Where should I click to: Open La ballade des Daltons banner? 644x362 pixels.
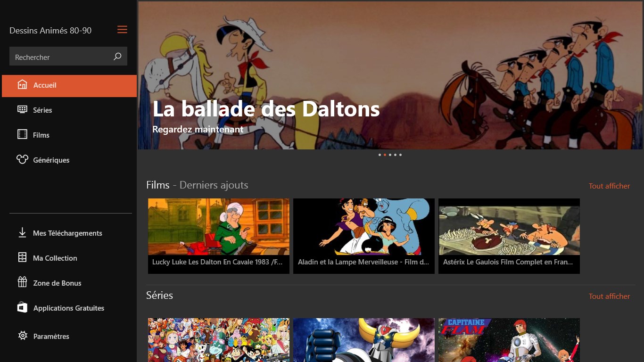(x=390, y=75)
